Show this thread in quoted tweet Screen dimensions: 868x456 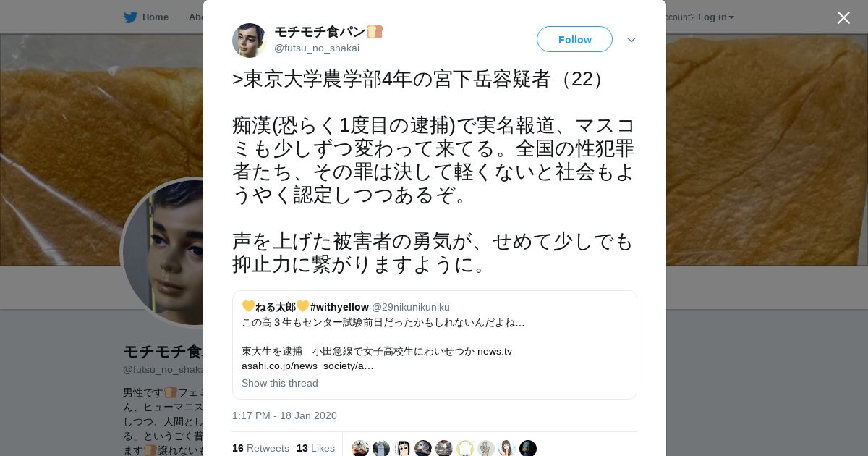[x=280, y=383]
